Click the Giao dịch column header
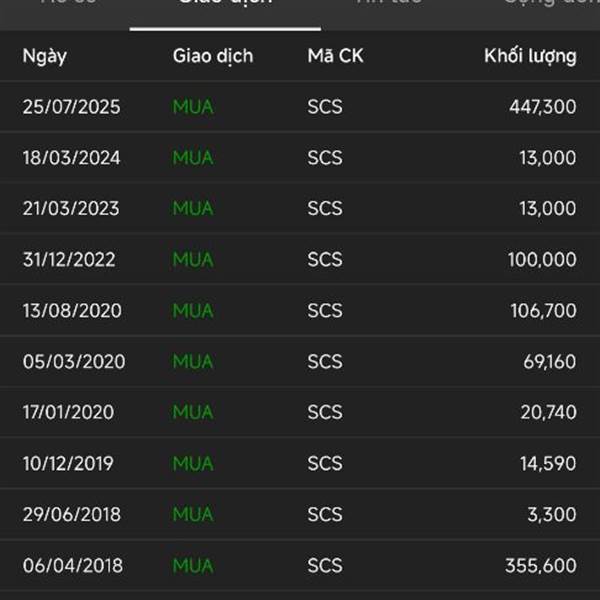600x600 pixels. click(x=213, y=56)
